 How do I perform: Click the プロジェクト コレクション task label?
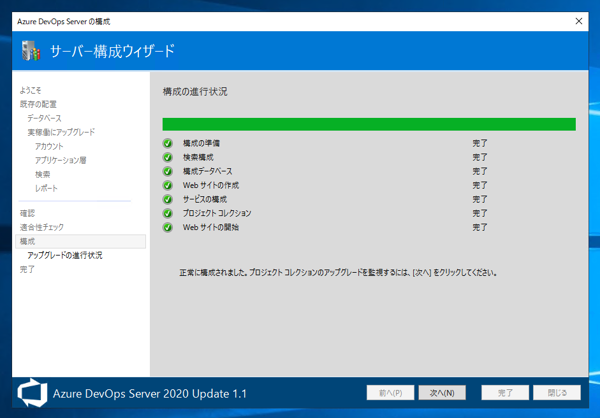coord(217,213)
